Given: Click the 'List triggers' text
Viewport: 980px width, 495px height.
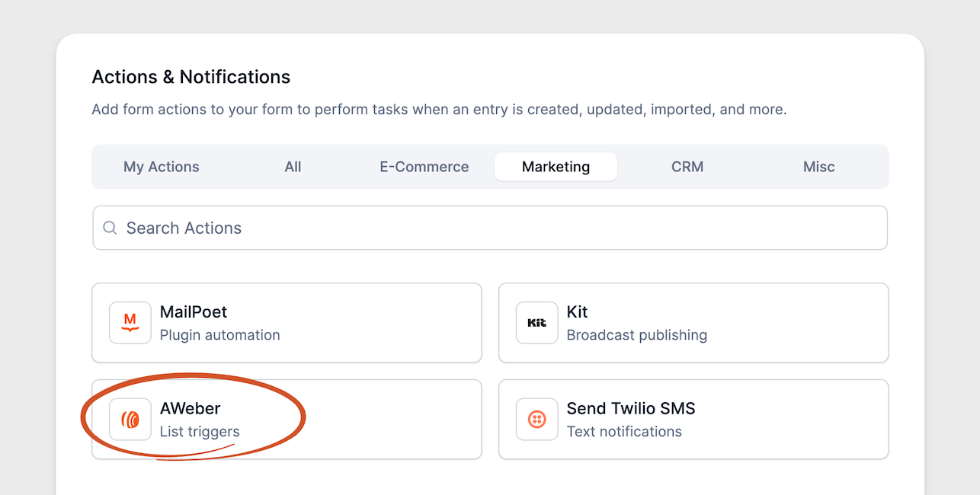Looking at the screenshot, I should click(200, 432).
